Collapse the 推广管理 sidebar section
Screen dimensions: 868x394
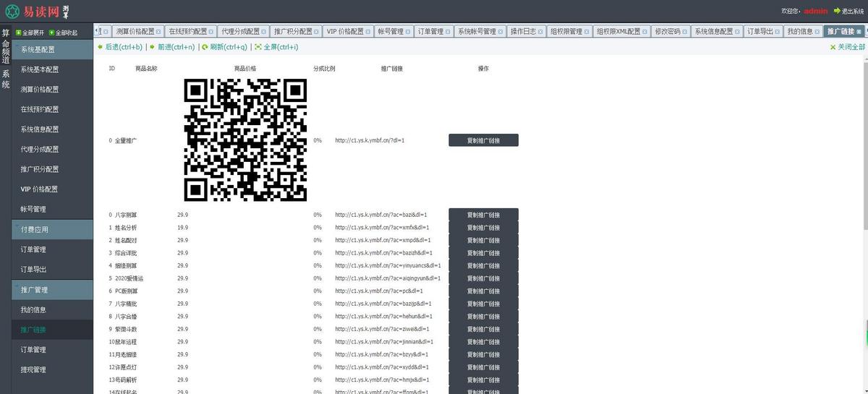[53, 290]
